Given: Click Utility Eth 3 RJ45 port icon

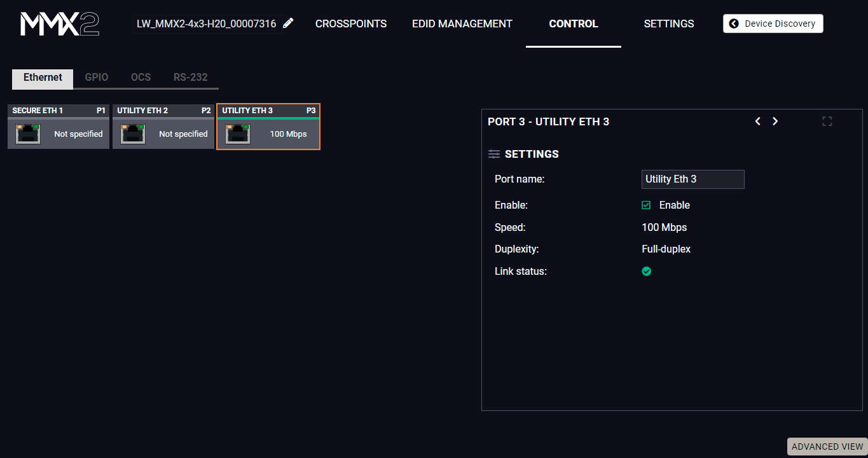Looking at the screenshot, I should (x=238, y=134).
